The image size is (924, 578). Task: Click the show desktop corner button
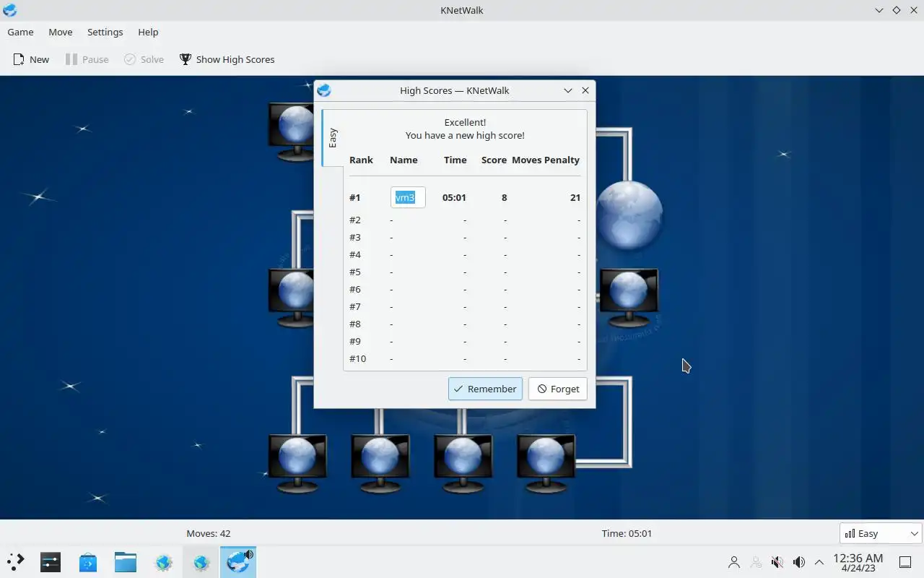coord(905,562)
